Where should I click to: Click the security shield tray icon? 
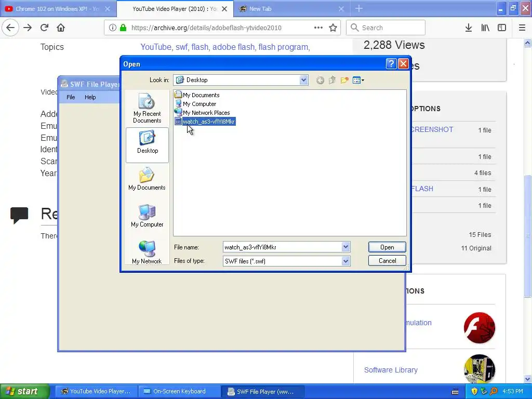[474, 391]
